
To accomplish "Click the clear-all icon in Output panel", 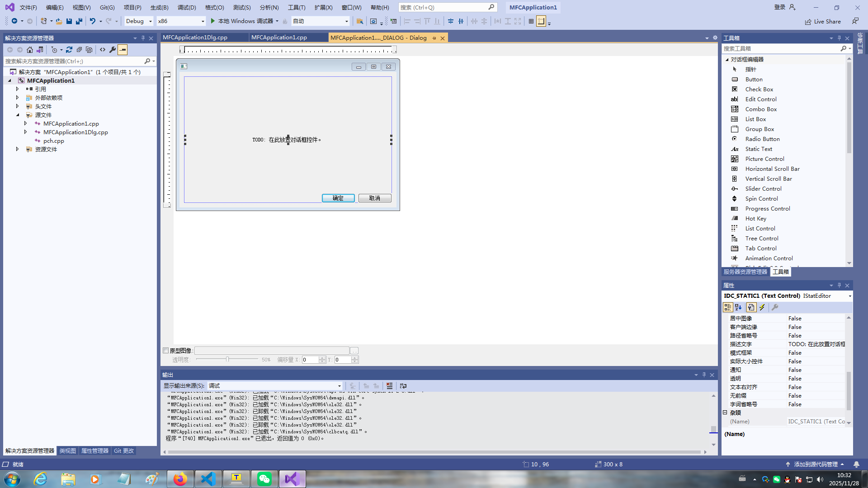I will click(389, 386).
